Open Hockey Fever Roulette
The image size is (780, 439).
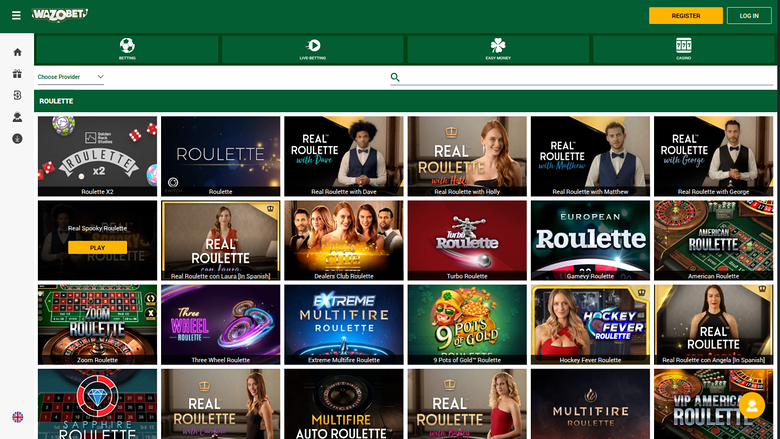pos(590,325)
